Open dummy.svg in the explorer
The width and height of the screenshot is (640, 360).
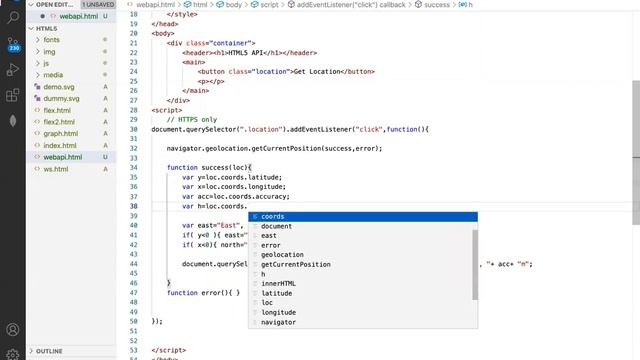pos(61,98)
